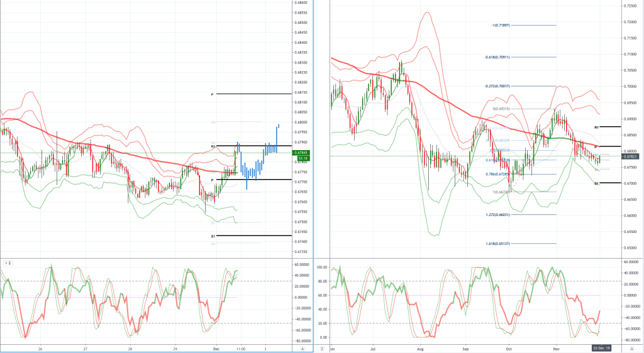644x353 pixels.
Task: Expand the collapsed "> 2" indicator legend
Action: pos(8,263)
